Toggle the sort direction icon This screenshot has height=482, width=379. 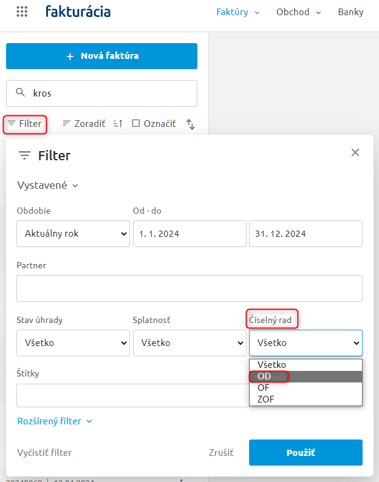pyautogui.click(x=118, y=124)
